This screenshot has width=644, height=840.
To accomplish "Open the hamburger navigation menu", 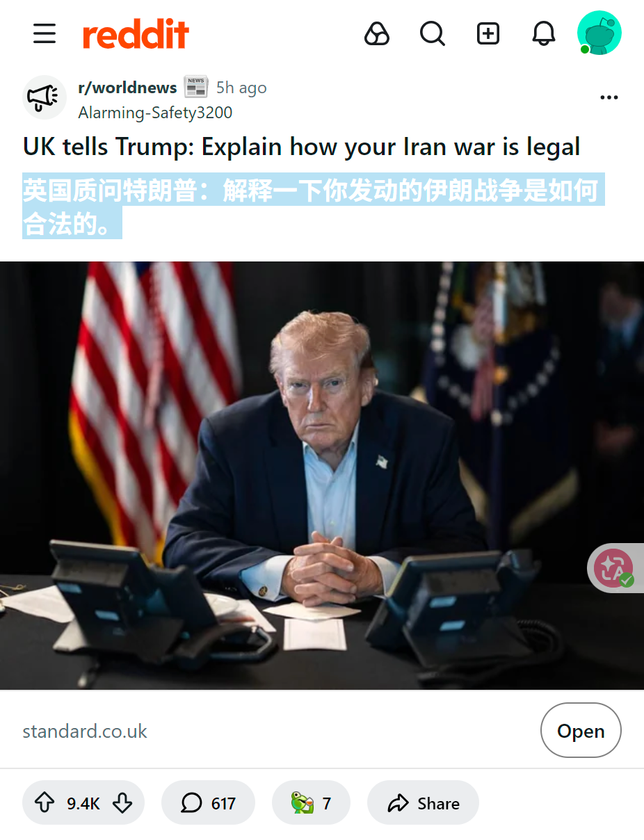I will point(45,33).
